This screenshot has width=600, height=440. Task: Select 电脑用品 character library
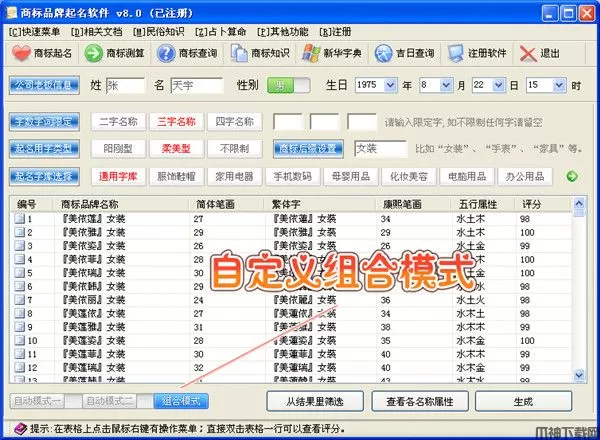[x=467, y=176]
